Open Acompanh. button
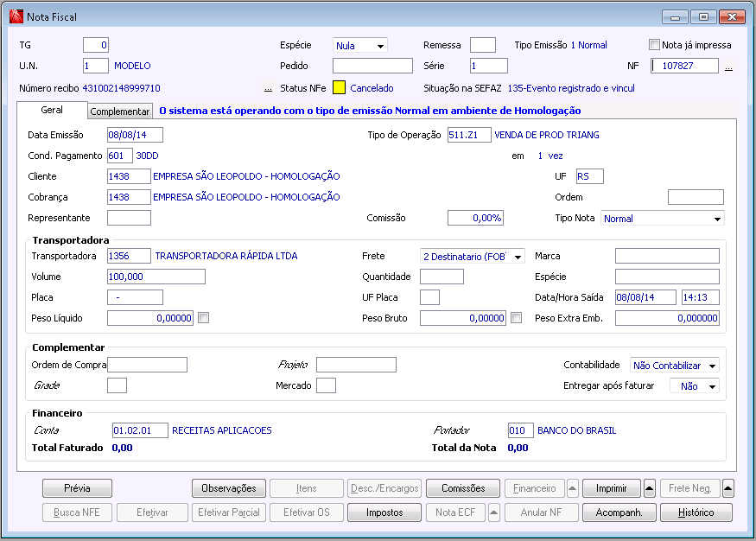Screen dimensions: 756x541 pyautogui.click(x=619, y=512)
